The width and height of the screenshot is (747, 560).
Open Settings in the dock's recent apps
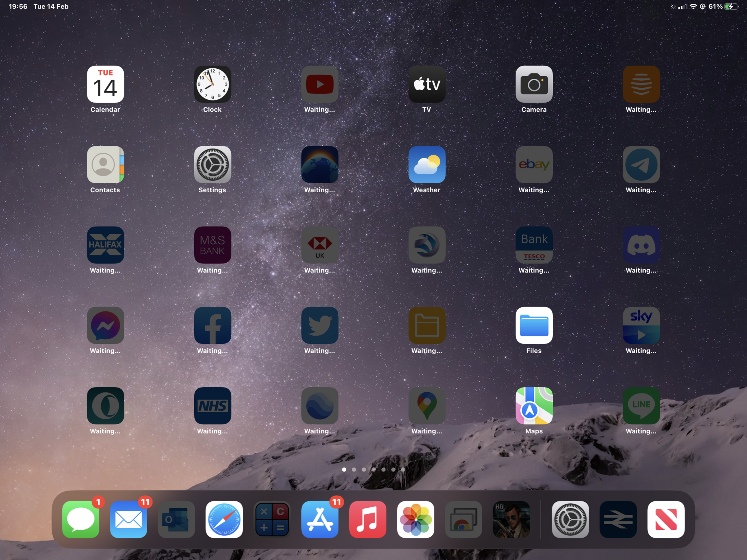coord(570,519)
